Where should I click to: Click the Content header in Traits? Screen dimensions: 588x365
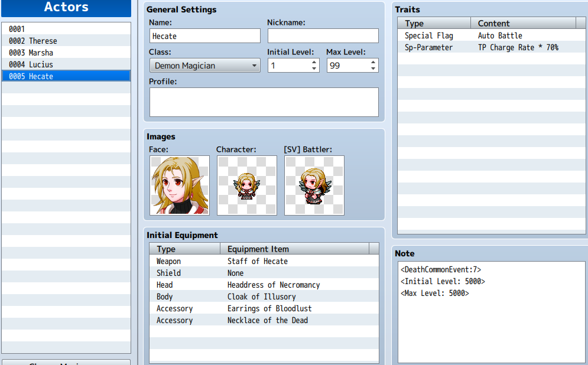(x=523, y=23)
